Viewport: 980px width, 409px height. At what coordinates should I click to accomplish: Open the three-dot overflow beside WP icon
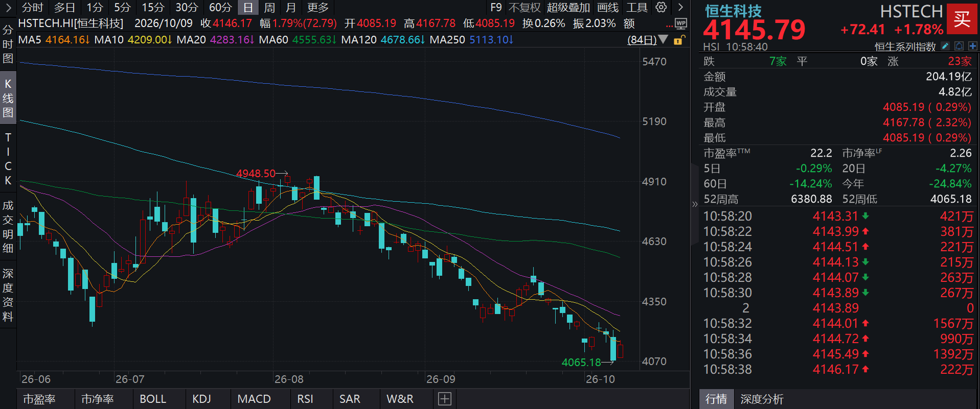[x=670, y=26]
